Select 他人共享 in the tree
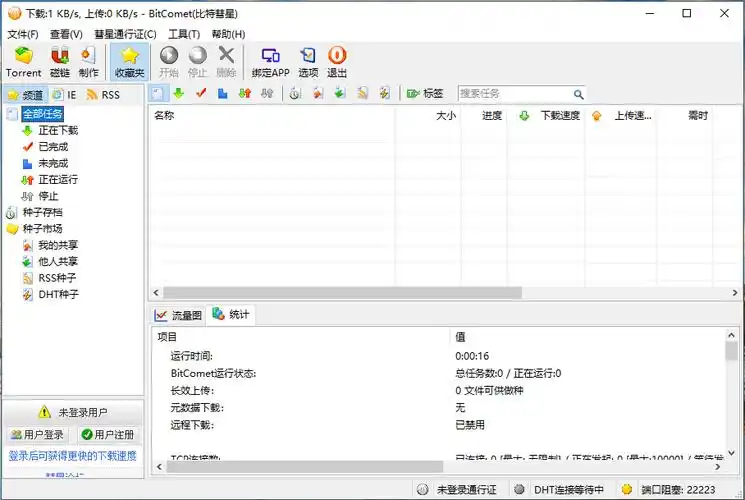745x500 pixels. pos(58,261)
